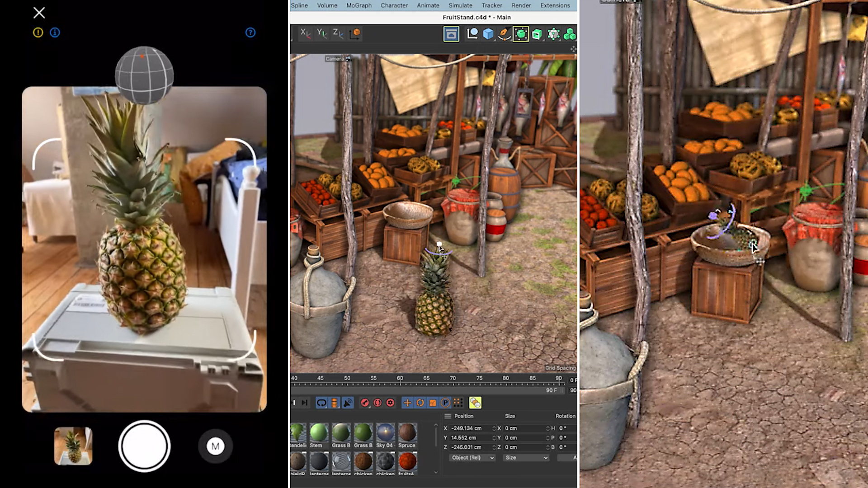The height and width of the screenshot is (488, 868).
Task: Open the Size dropdown in the coordinates panel
Action: (x=526, y=458)
